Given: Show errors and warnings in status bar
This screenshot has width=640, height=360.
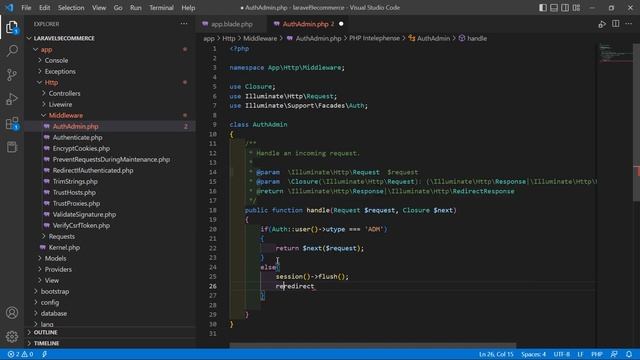Looking at the screenshot, I should tap(20, 354).
